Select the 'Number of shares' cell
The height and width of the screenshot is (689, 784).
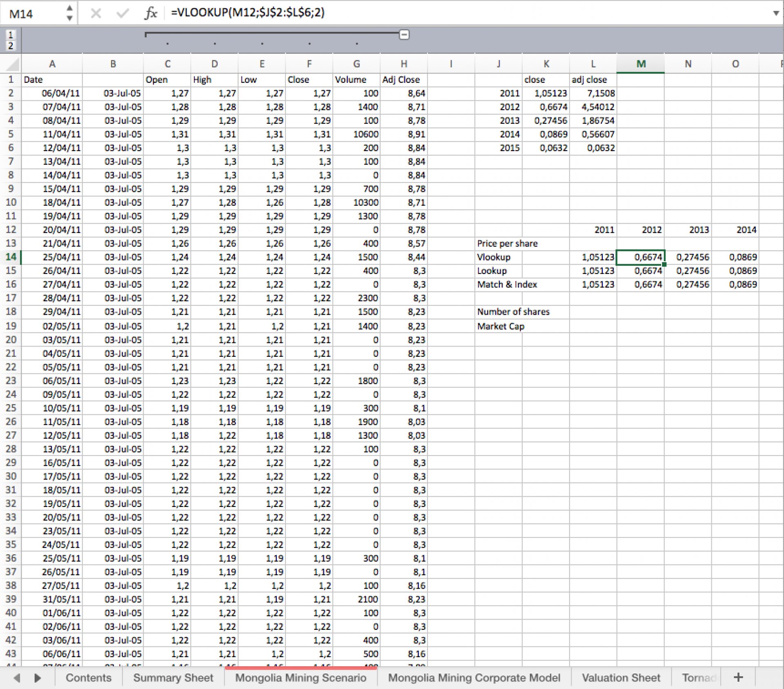point(513,312)
